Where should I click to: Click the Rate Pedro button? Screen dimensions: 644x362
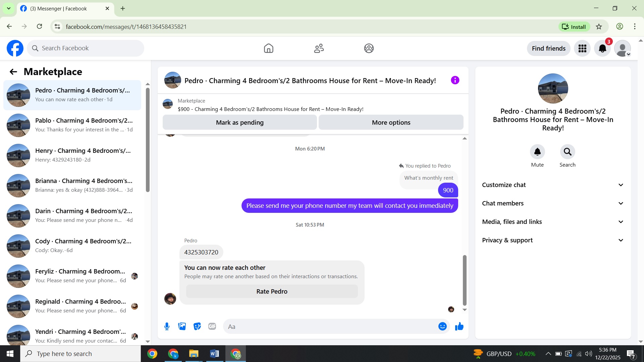click(272, 292)
